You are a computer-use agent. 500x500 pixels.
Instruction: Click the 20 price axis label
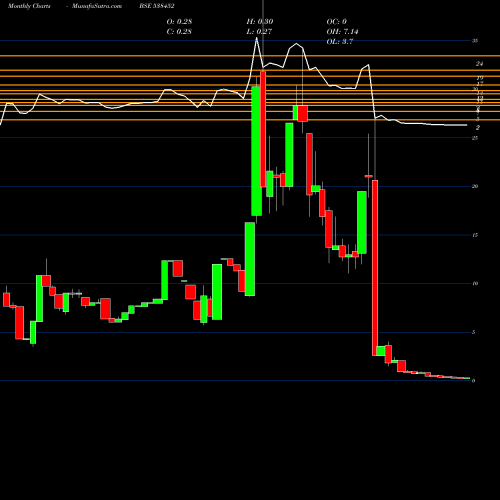coord(475,186)
